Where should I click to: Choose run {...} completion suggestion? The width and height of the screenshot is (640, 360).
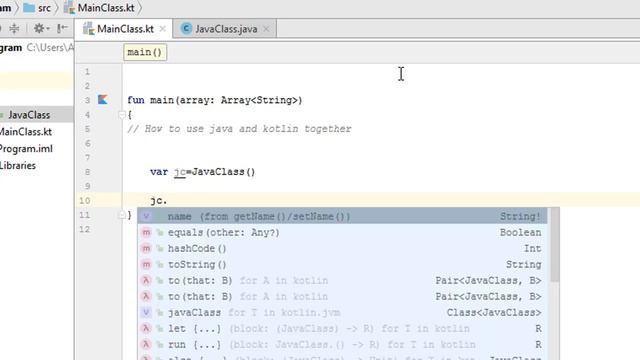tap(342, 344)
